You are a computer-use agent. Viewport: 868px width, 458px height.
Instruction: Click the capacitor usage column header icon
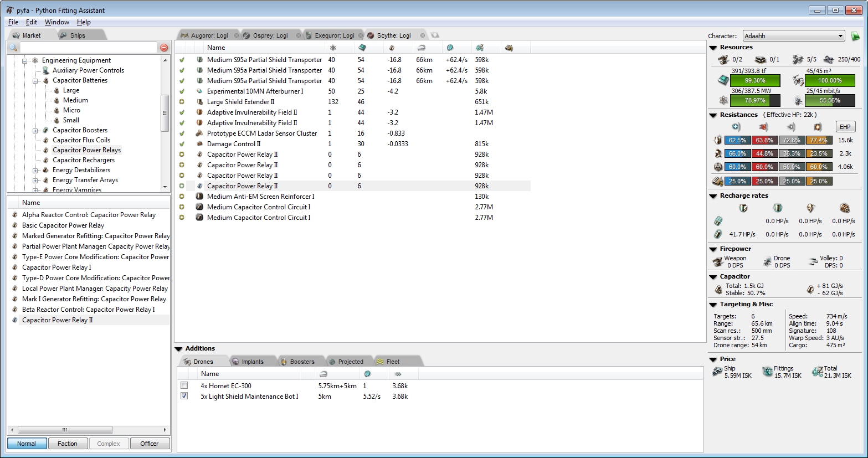[x=392, y=48]
